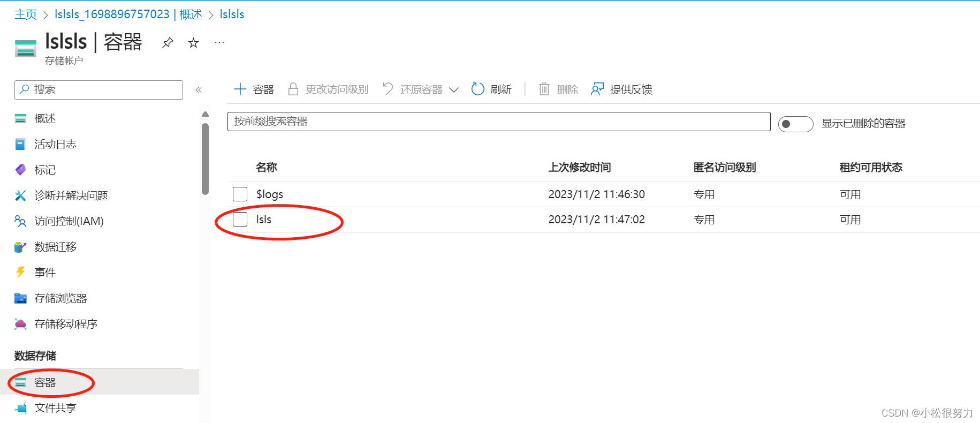The height and width of the screenshot is (423, 980).
Task: Expand the 还原容器 dropdown arrow
Action: click(x=454, y=90)
